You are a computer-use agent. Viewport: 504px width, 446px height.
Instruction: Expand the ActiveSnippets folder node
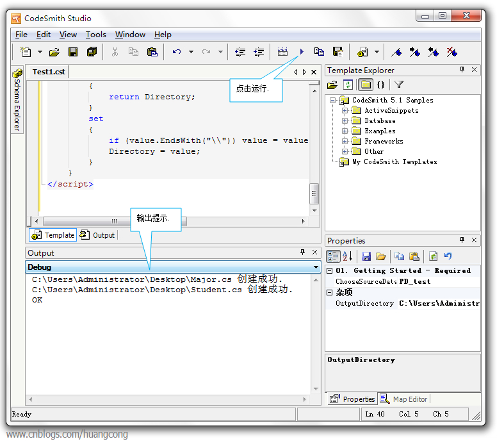[345, 111]
